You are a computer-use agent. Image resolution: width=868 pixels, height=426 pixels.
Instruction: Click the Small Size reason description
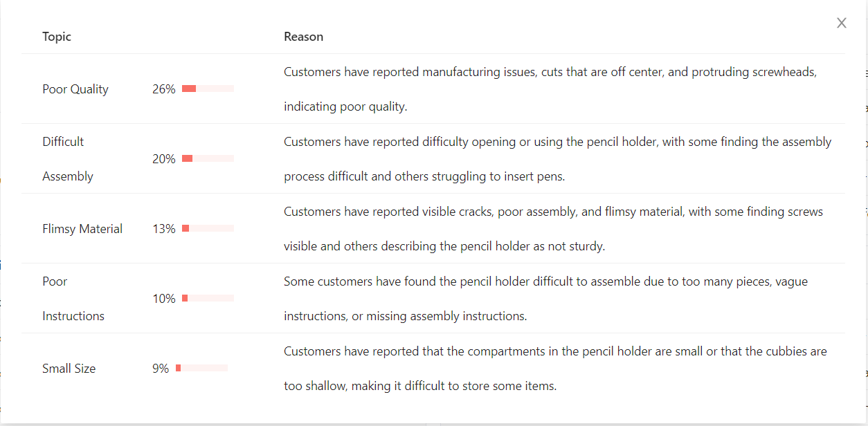click(555, 369)
